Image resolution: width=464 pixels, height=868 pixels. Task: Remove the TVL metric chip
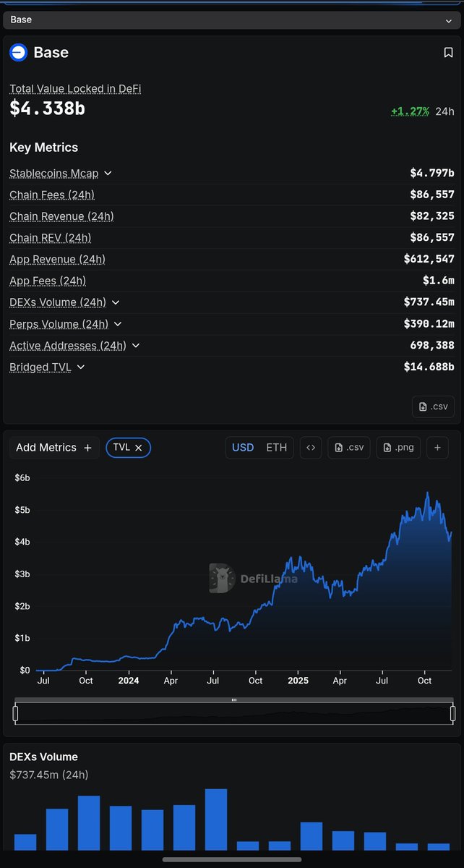[x=138, y=448]
